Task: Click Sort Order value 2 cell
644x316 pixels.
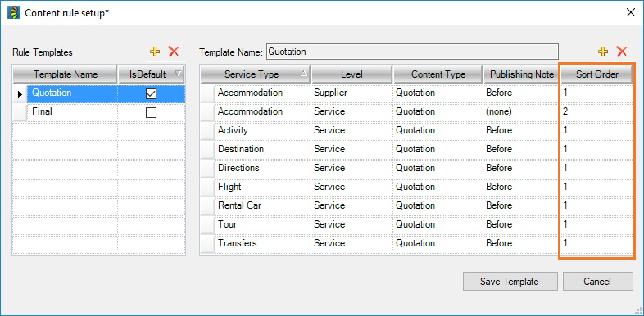Action: pos(596,111)
